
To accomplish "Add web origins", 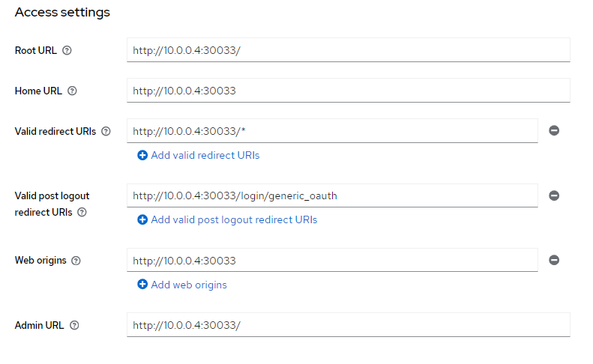I will tap(182, 285).
